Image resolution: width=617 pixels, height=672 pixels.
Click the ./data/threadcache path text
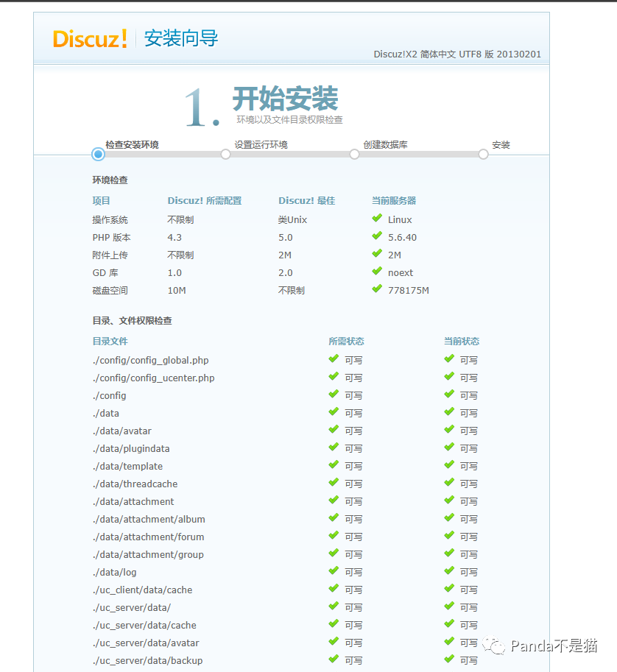coord(135,484)
